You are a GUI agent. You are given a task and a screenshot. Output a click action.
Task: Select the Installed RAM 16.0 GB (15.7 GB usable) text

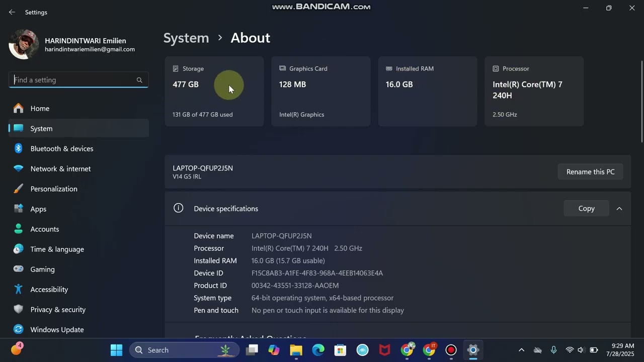288,260
